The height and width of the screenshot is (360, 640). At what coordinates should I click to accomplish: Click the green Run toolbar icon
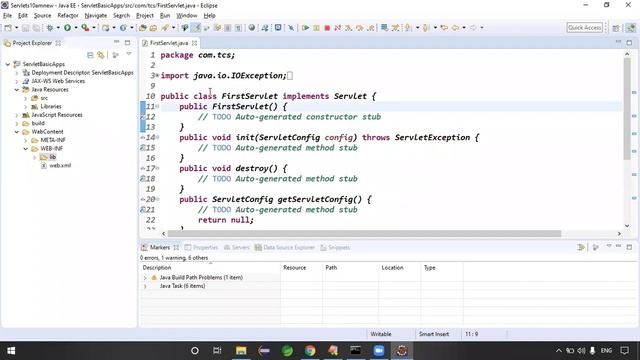(x=67, y=28)
